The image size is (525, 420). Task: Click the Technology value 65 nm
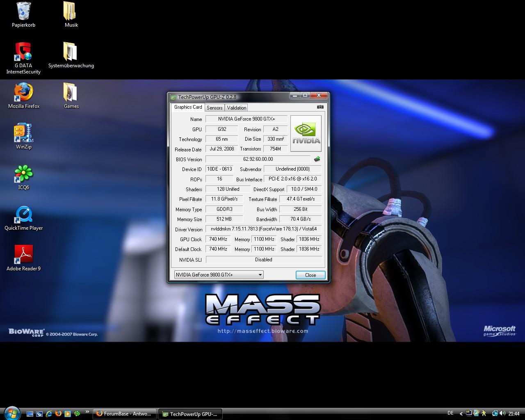(222, 139)
